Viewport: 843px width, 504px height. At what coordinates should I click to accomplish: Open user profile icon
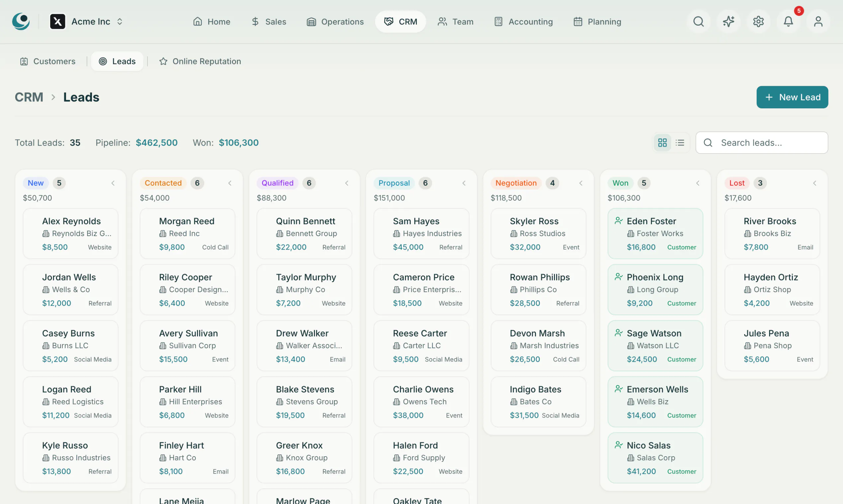818,22
